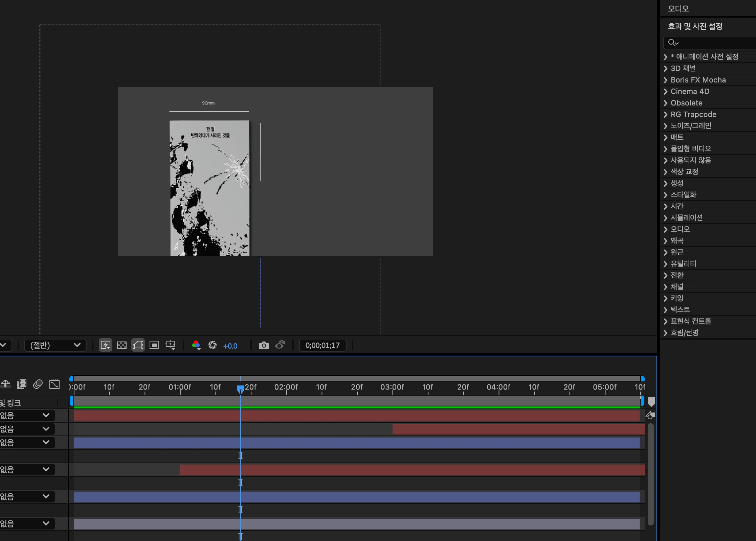756x541 pixels.
Task: Click the motion blur circles icon
Action: (38, 384)
